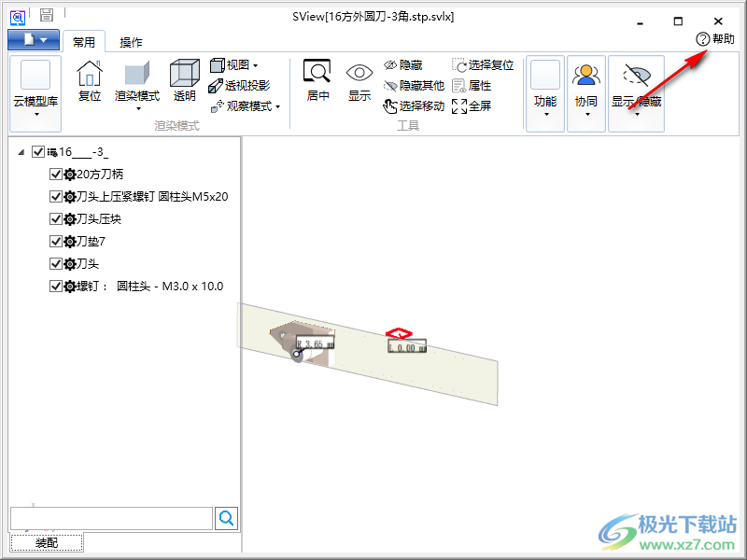Click the assembly icon beside 16___-3_

[x=52, y=152]
